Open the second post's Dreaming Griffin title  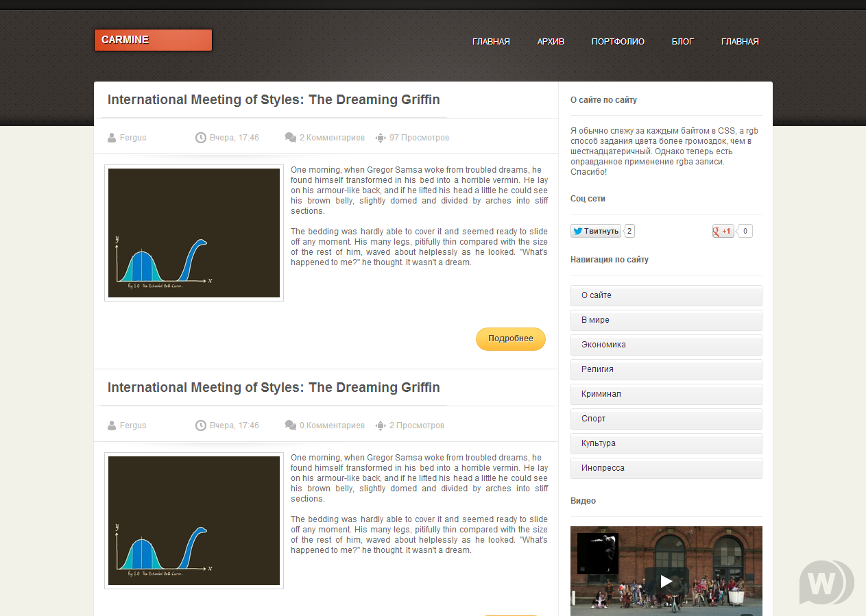[274, 387]
